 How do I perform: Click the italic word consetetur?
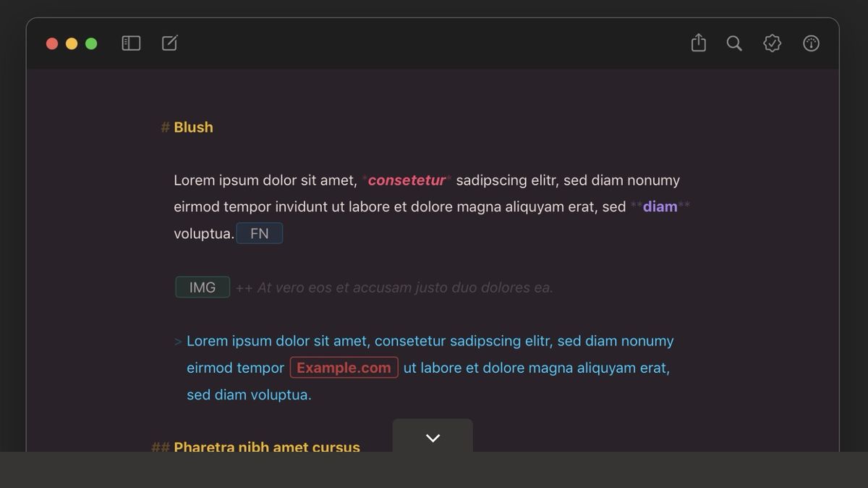coord(407,180)
